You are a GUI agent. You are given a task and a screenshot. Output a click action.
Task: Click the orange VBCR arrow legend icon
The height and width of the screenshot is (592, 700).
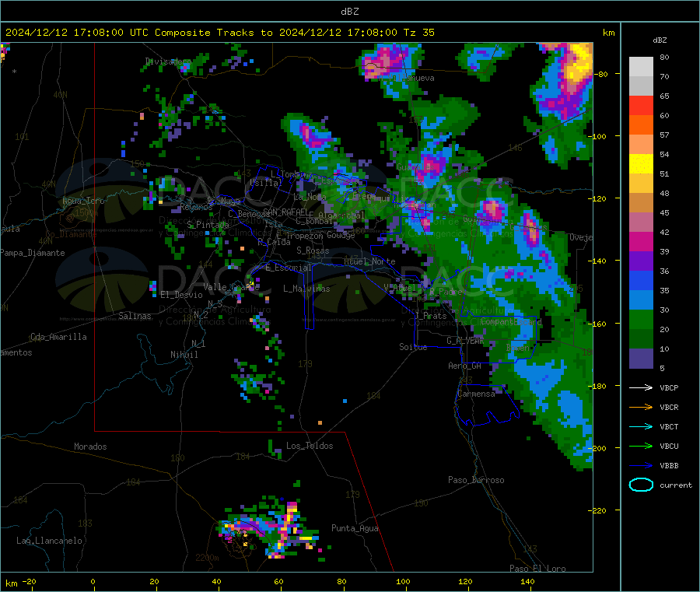641,407
